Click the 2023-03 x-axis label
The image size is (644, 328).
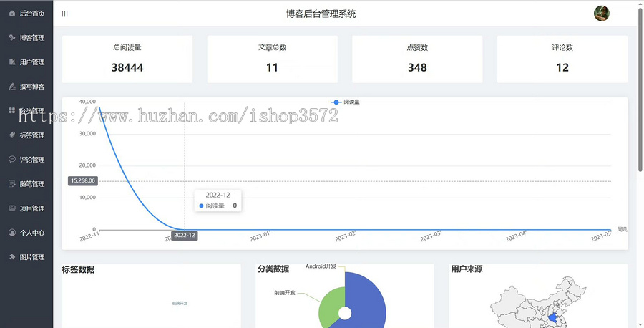[431, 236]
